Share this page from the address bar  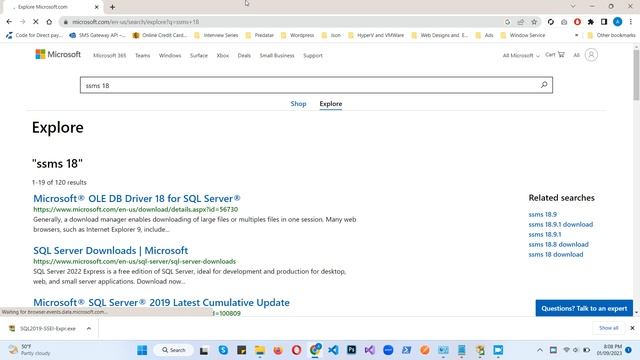click(x=521, y=22)
